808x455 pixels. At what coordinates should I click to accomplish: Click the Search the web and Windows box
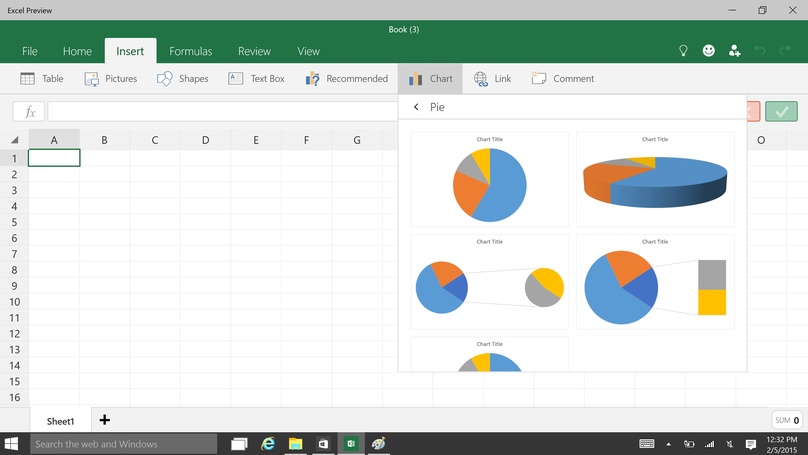point(124,444)
